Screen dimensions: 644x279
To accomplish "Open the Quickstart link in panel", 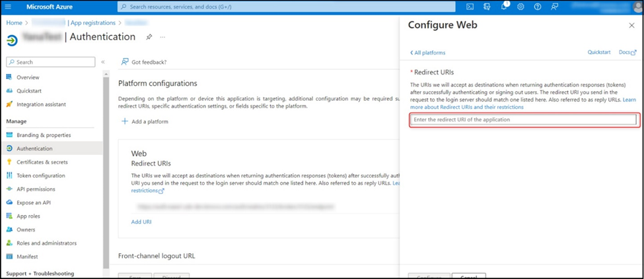I will point(598,52).
